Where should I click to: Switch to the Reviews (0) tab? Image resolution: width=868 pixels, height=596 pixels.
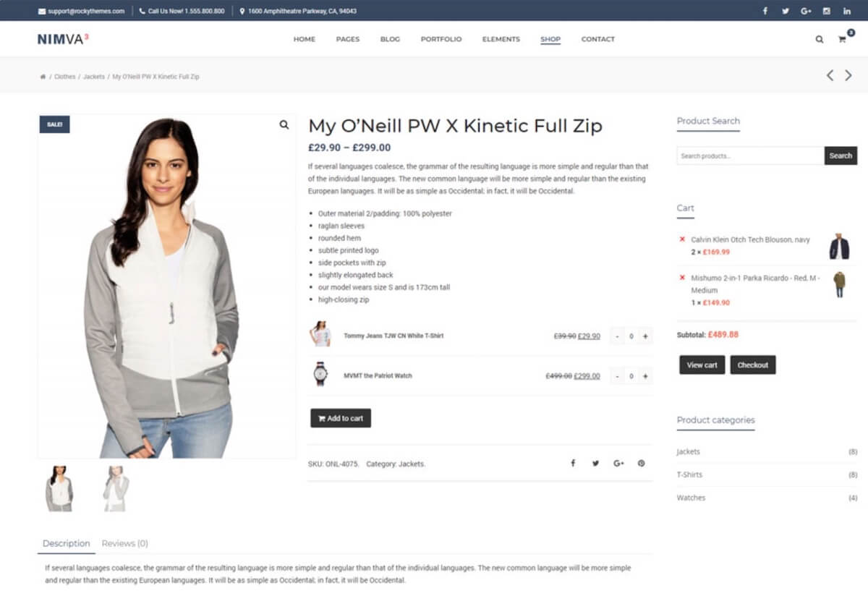pyautogui.click(x=124, y=543)
